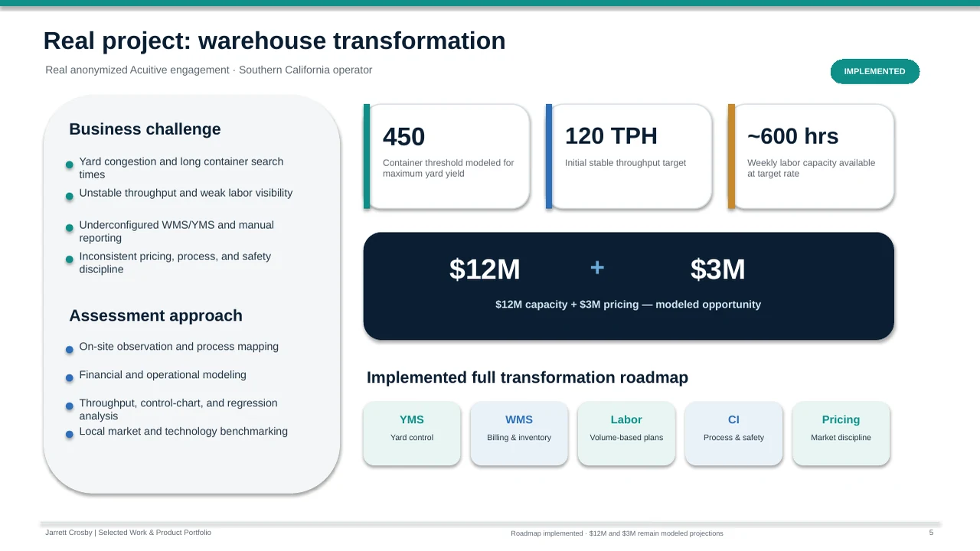Click the 'Assessment approach' heading
This screenshot has width=980, height=551.
155,316
